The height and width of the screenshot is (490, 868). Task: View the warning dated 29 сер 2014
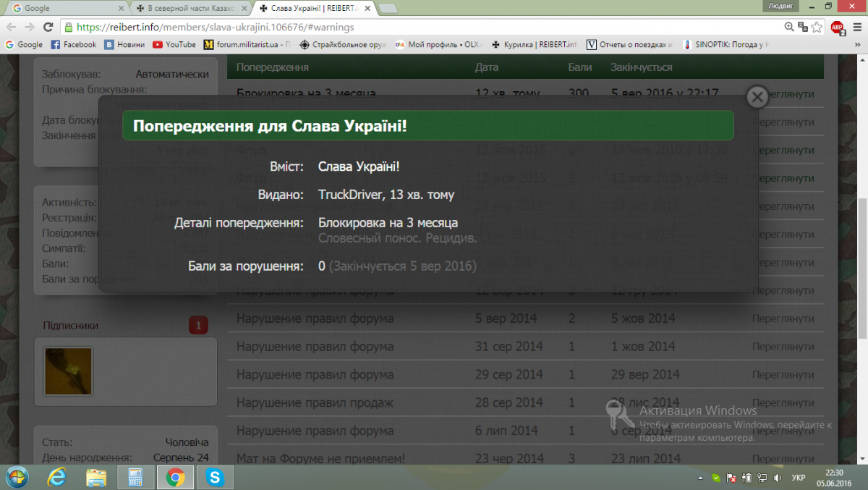click(783, 375)
